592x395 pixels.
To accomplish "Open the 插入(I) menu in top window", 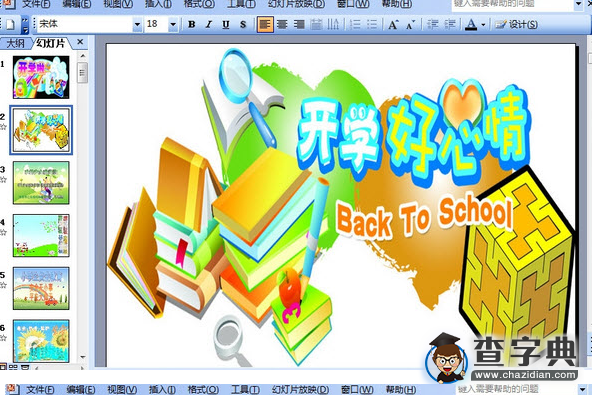I will click(159, 4).
